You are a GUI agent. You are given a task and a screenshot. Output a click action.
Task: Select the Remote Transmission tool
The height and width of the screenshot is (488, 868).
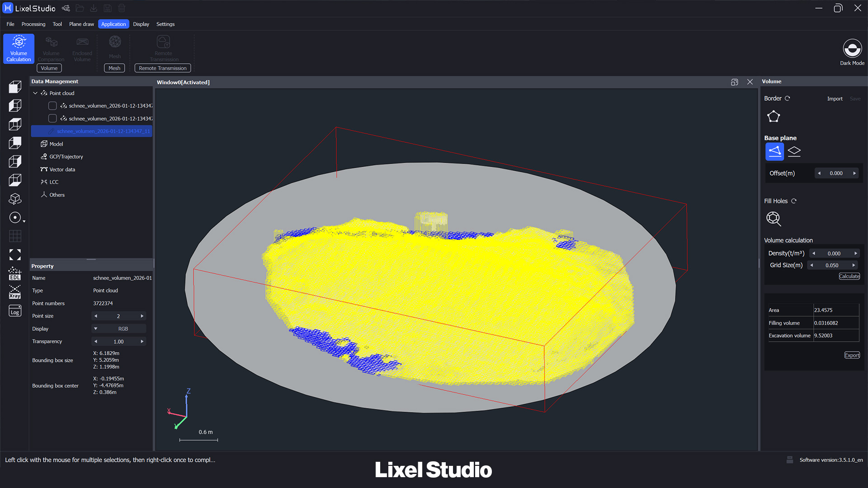tap(162, 47)
